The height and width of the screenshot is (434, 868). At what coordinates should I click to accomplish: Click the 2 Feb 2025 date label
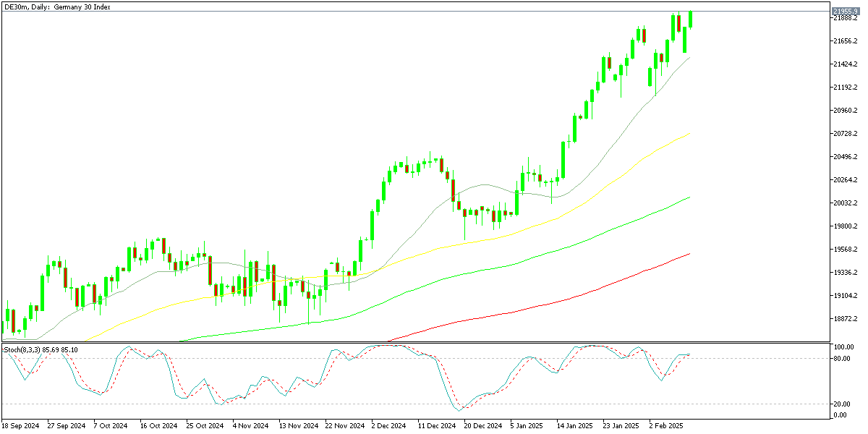click(668, 426)
